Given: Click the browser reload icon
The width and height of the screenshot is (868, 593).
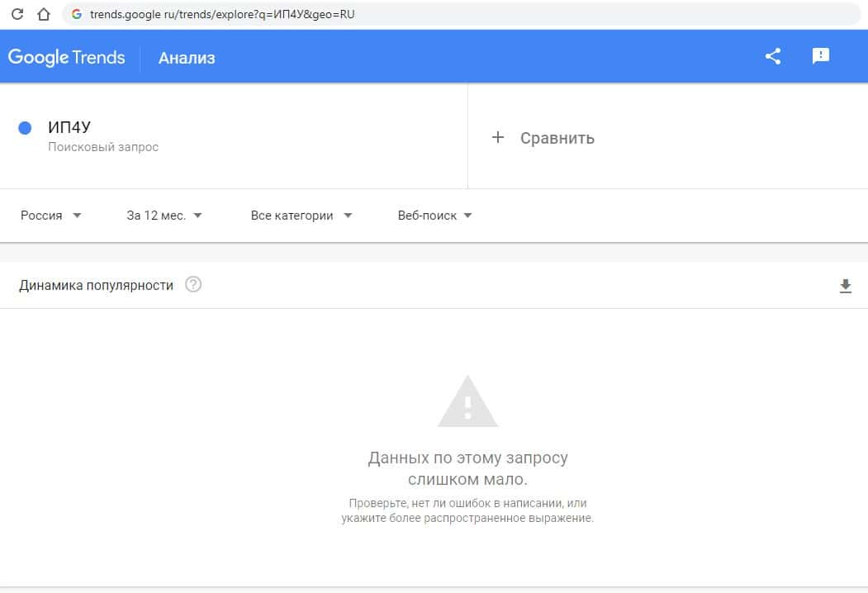Looking at the screenshot, I should (x=16, y=14).
